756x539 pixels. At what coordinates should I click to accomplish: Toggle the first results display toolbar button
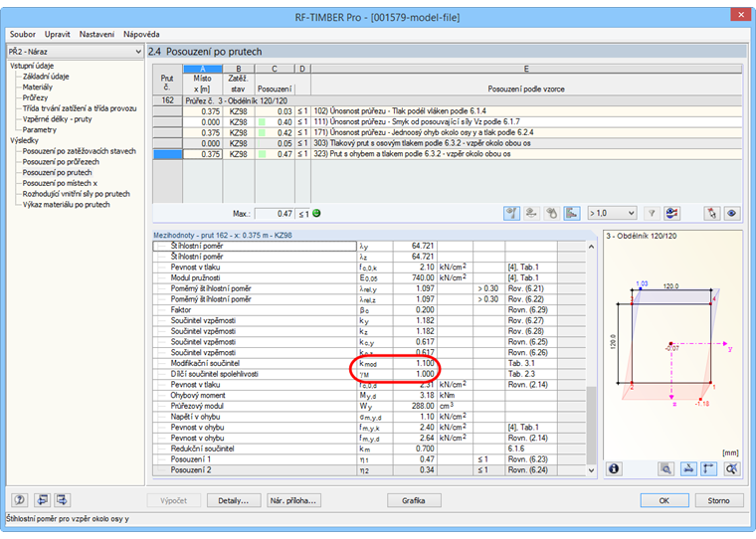pyautogui.click(x=513, y=213)
